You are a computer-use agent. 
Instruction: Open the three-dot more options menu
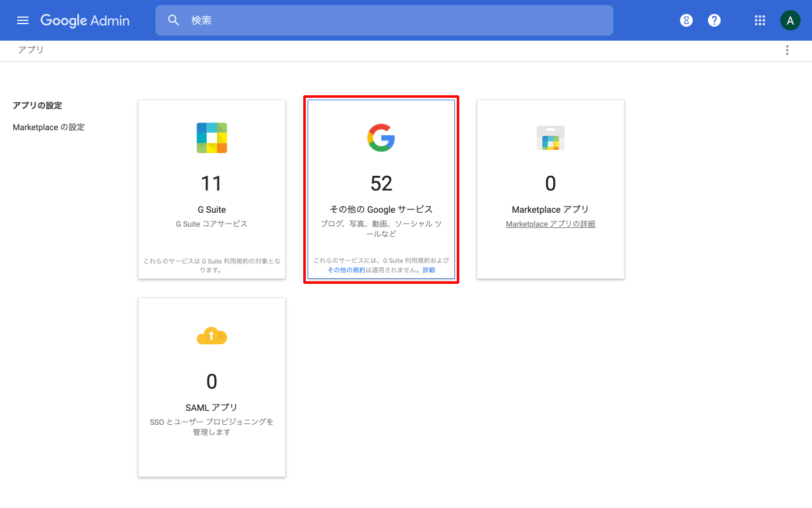(x=787, y=50)
